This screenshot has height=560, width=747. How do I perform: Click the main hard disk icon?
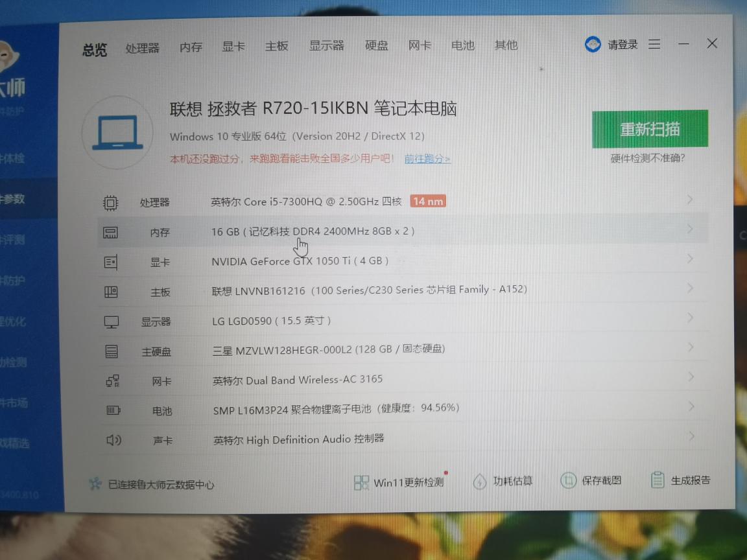(x=112, y=352)
